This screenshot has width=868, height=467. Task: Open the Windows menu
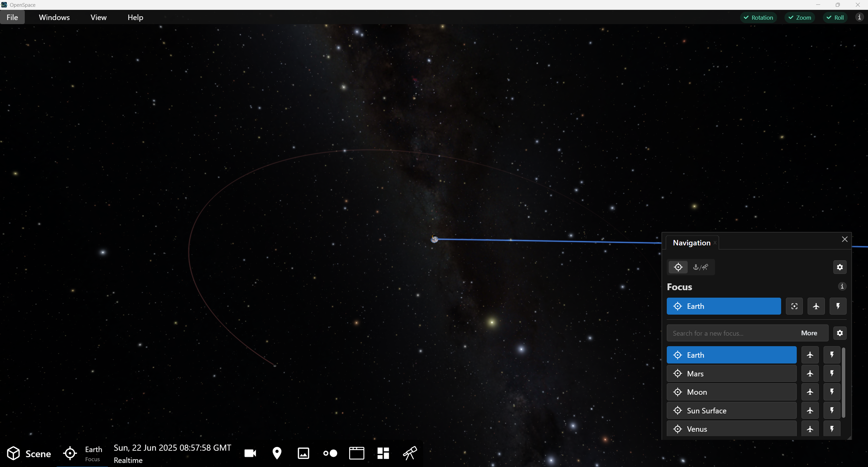tap(54, 17)
